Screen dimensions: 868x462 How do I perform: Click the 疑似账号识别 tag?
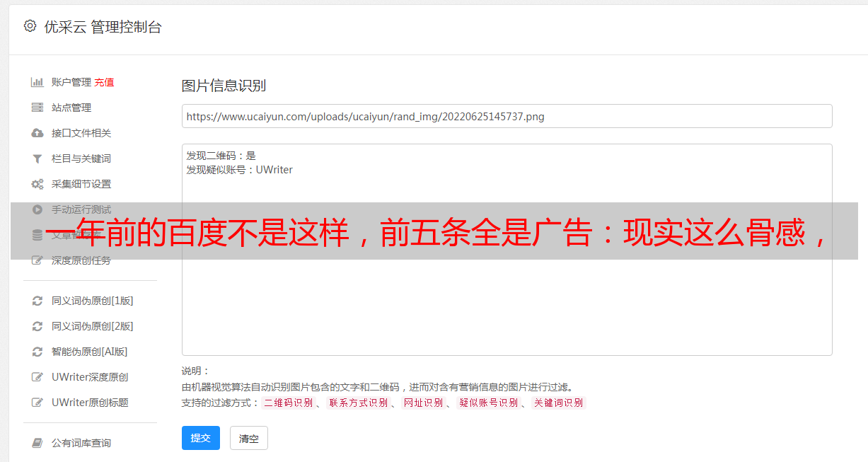[489, 403]
